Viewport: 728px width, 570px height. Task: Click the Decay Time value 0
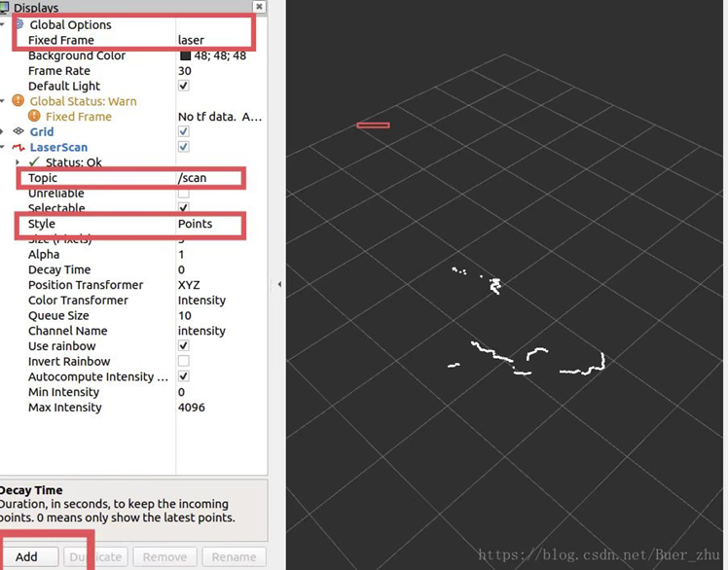pyautogui.click(x=181, y=269)
